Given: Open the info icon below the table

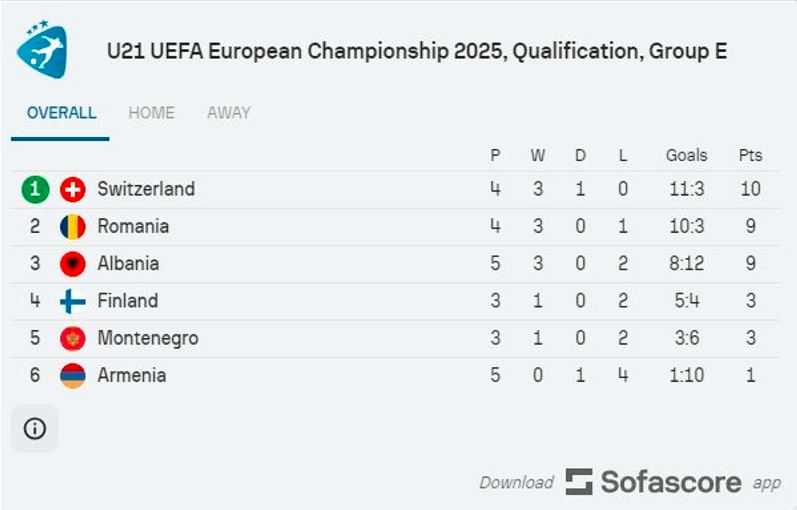Looking at the screenshot, I should click(x=35, y=428).
